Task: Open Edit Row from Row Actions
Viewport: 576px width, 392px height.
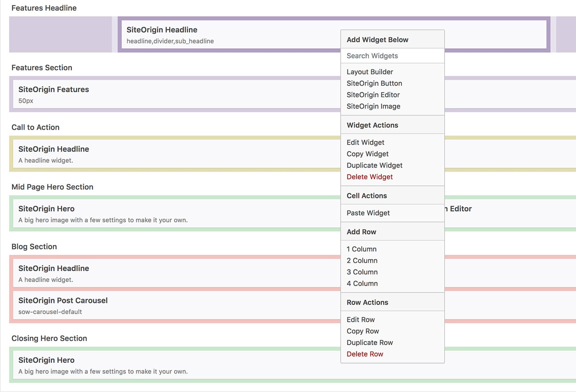Action: (361, 319)
